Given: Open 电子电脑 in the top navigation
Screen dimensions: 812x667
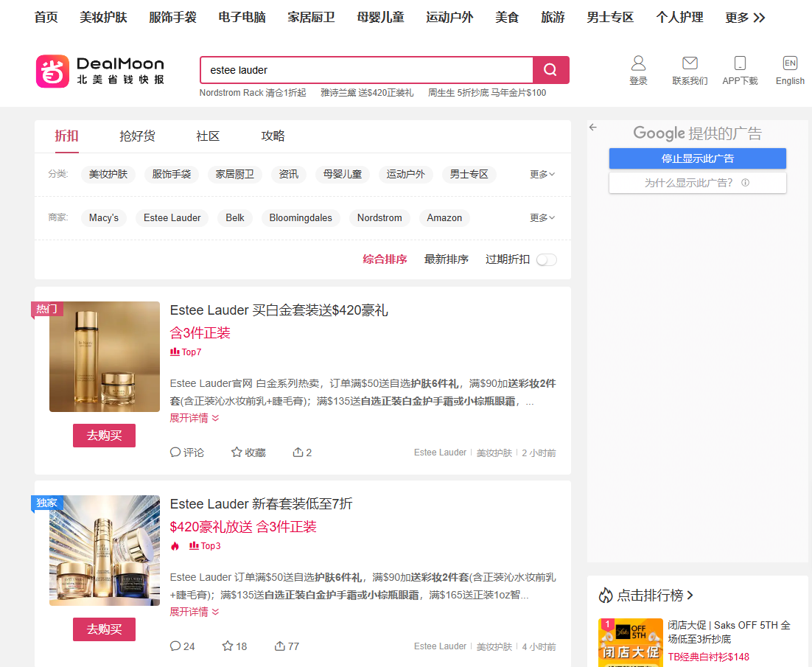Looking at the screenshot, I should pos(242,18).
